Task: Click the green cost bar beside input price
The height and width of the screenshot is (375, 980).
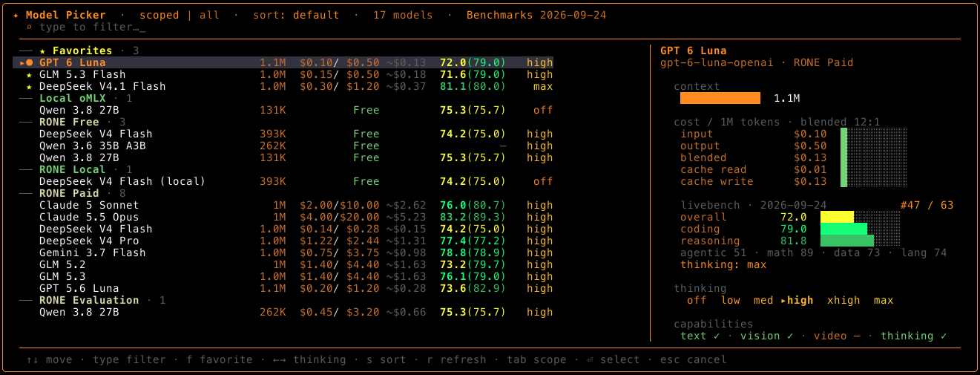Action: [843, 134]
